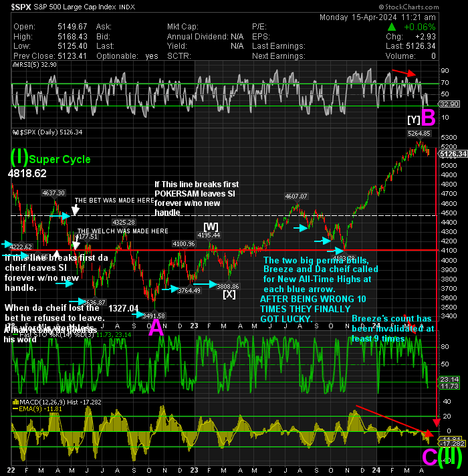Viewport: 468px width, 476px height.
Task: Select the magenta A wave label
Action: point(156,328)
